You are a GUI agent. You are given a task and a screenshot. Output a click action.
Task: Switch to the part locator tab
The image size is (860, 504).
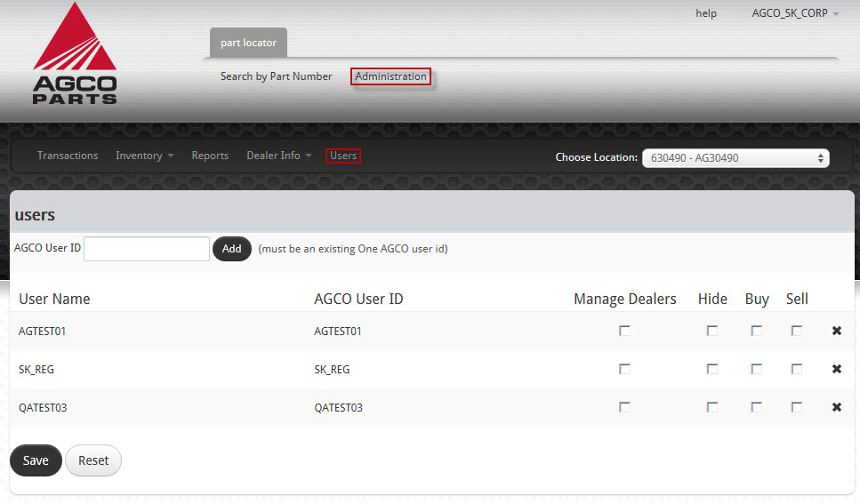(248, 43)
